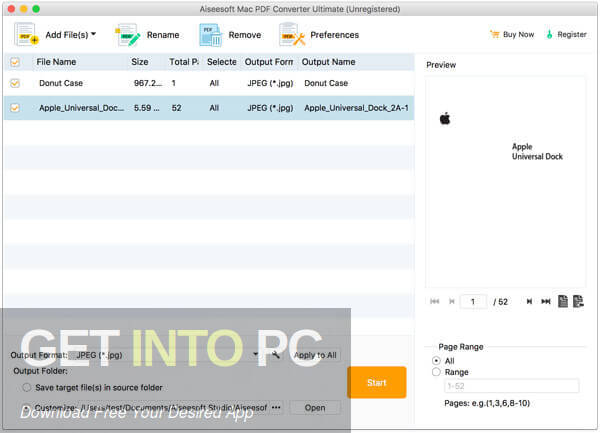Viewport: 600px width, 433px height.
Task: Click the Preferences toolbar label
Action: [334, 35]
